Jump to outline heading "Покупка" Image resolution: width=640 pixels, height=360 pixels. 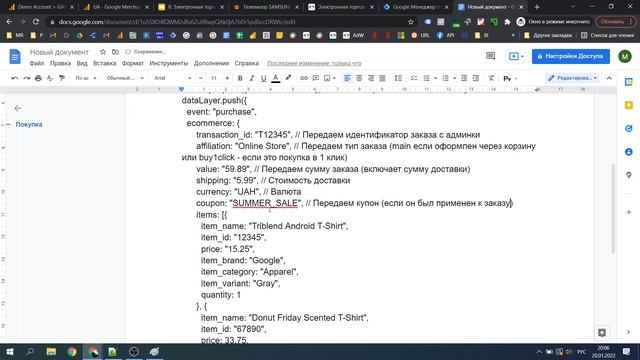click(29, 124)
